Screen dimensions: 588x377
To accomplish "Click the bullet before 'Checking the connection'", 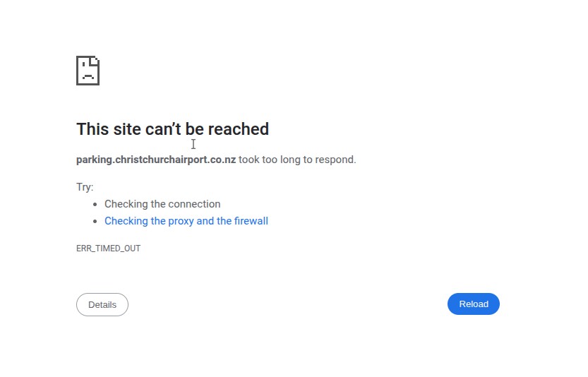I will (x=95, y=204).
